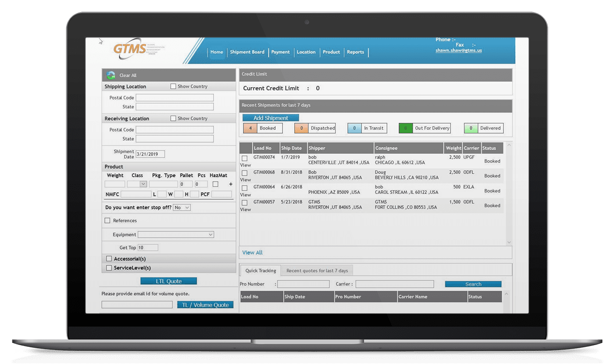Click the Shipping Location Postal Code field

(175, 98)
